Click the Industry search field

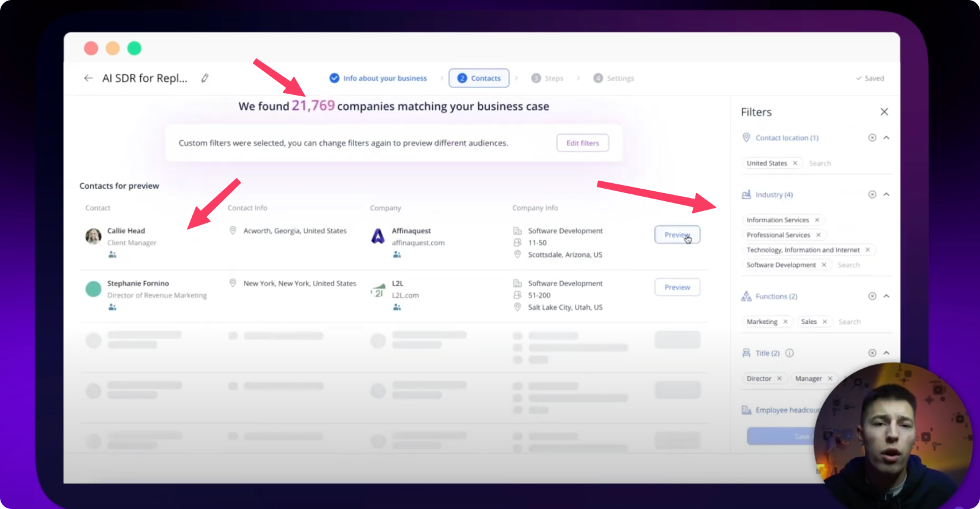point(849,265)
